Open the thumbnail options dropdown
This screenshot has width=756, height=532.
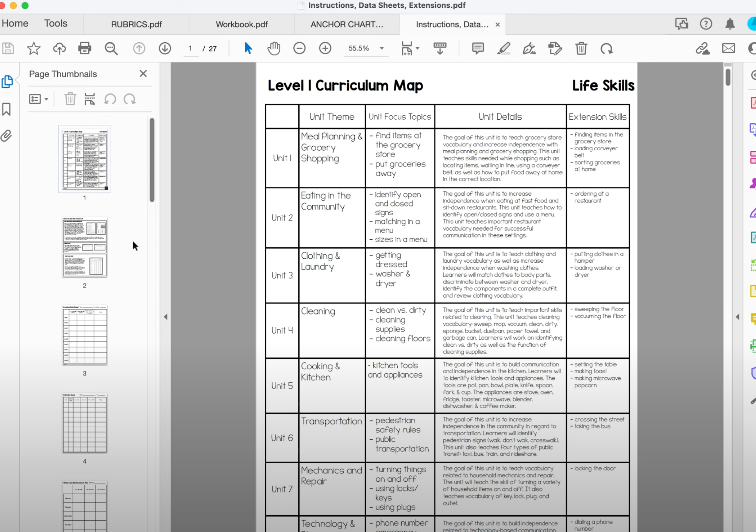(38, 99)
